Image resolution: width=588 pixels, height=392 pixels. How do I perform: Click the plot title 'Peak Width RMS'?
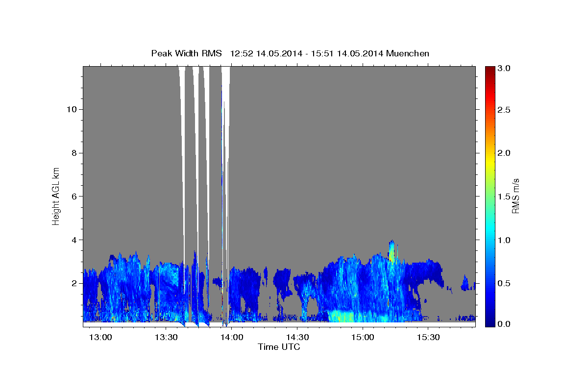pos(186,53)
